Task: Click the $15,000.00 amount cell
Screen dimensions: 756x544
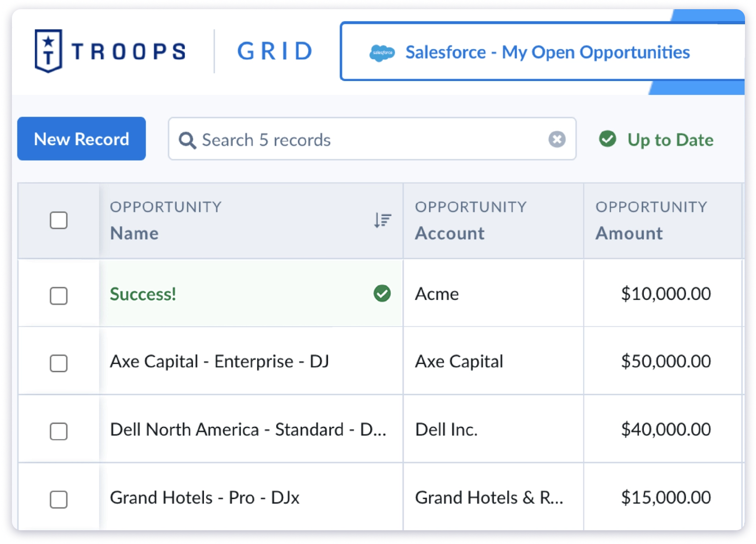Action: click(663, 497)
